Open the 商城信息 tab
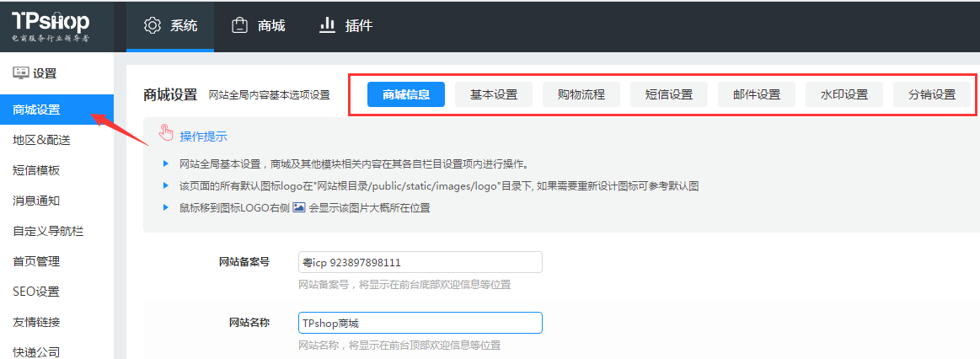Image resolution: width=980 pixels, height=359 pixels. tap(405, 94)
